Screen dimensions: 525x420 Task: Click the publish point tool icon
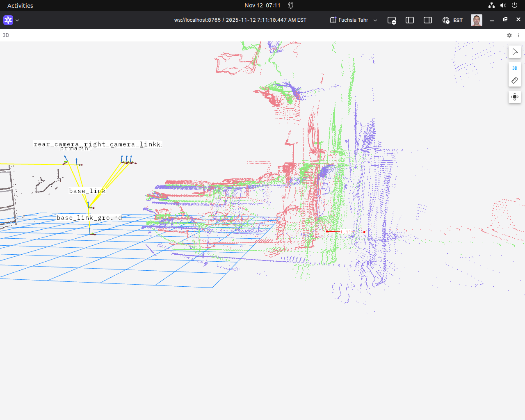(x=515, y=97)
